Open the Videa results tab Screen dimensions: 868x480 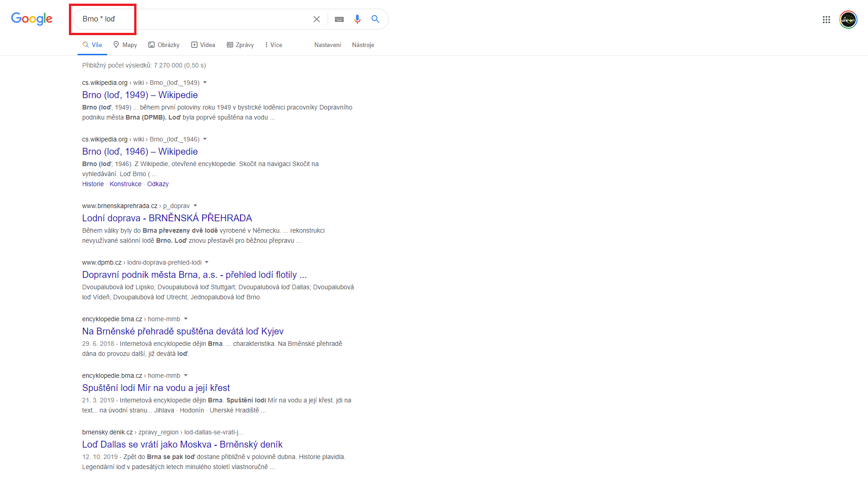[203, 45]
